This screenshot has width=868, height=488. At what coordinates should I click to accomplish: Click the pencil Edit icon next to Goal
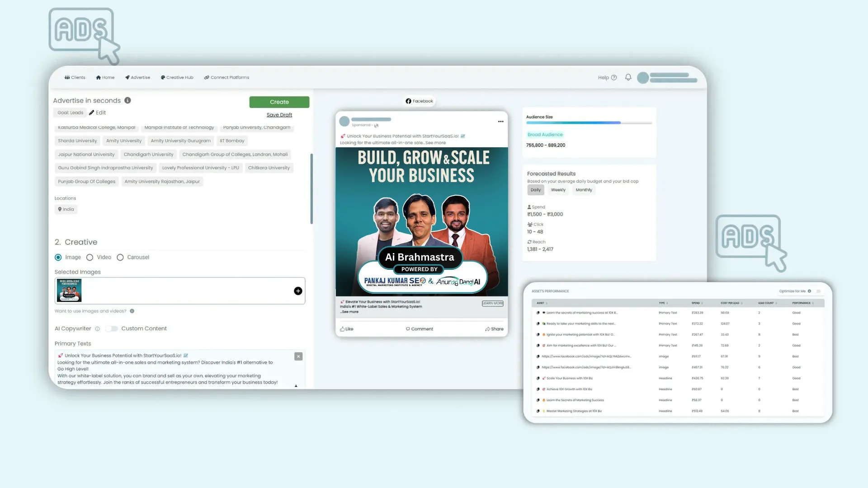tap(92, 113)
